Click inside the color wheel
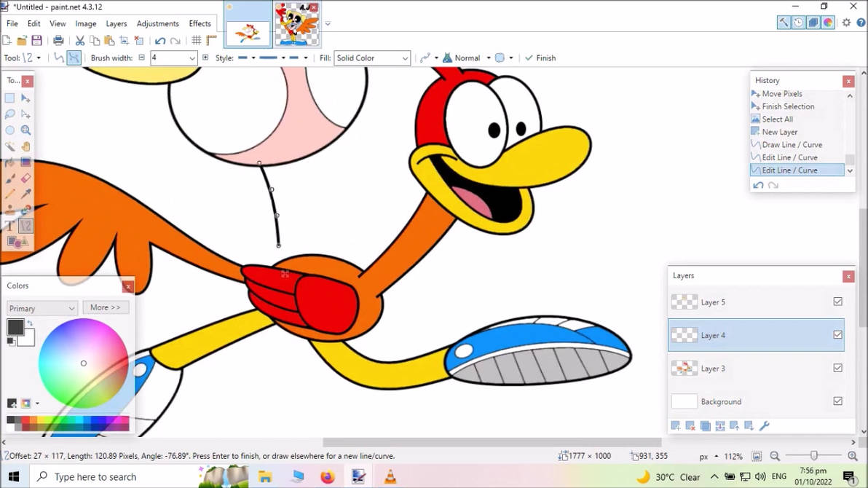Screen dimensions: 868x488 (84, 363)
